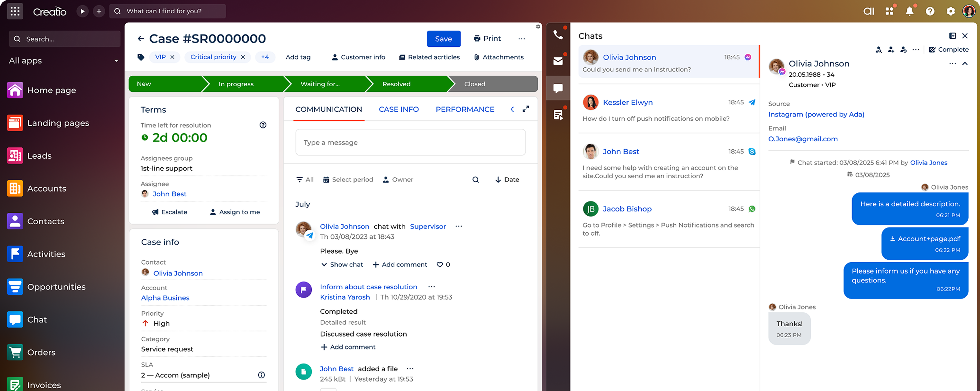Open the case more-actions ellipsis
This screenshot has width=980, height=391.
(x=522, y=38)
